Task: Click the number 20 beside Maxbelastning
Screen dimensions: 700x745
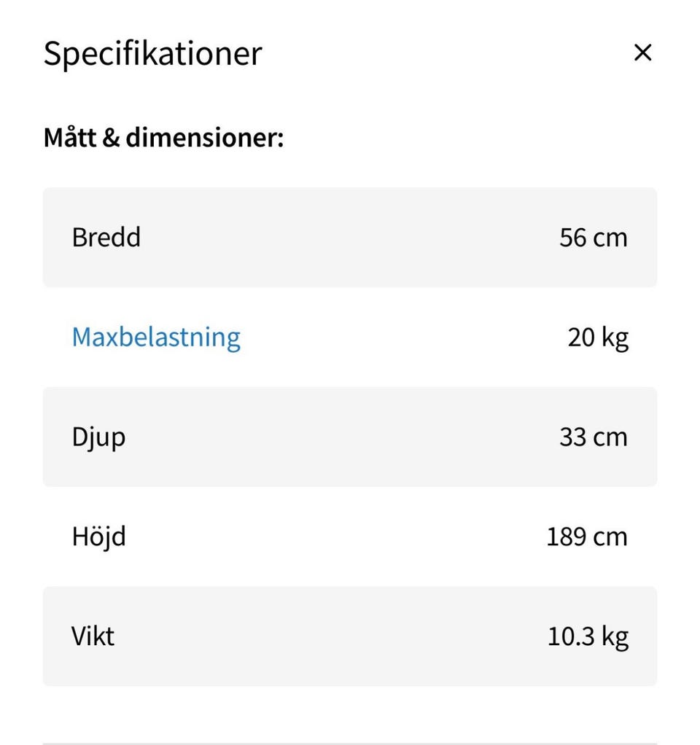Action: [x=581, y=338]
